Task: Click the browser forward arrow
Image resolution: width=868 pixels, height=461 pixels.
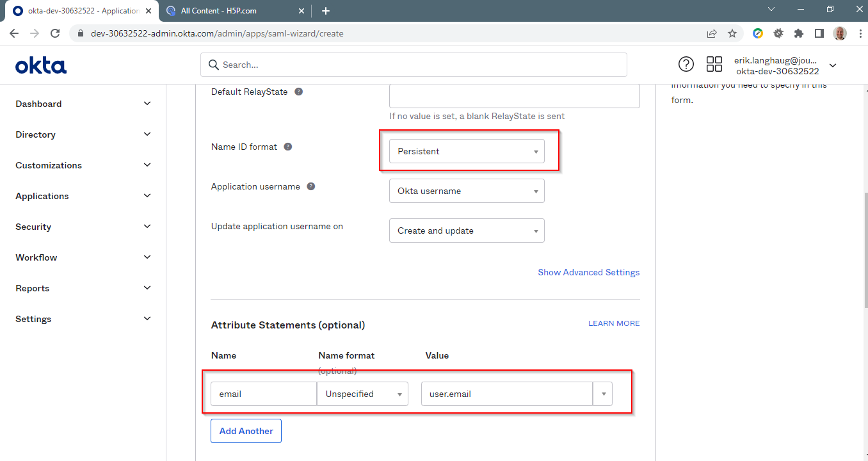Action: [35, 33]
